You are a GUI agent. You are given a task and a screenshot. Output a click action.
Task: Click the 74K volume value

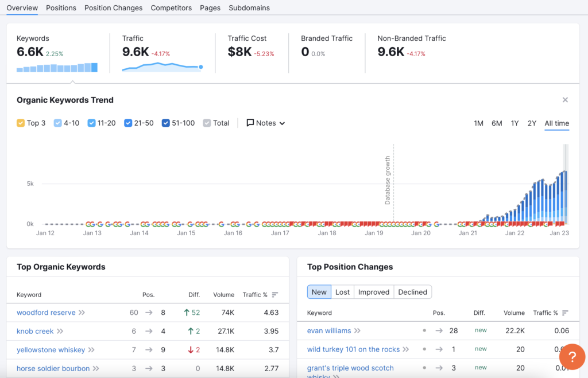tap(227, 313)
